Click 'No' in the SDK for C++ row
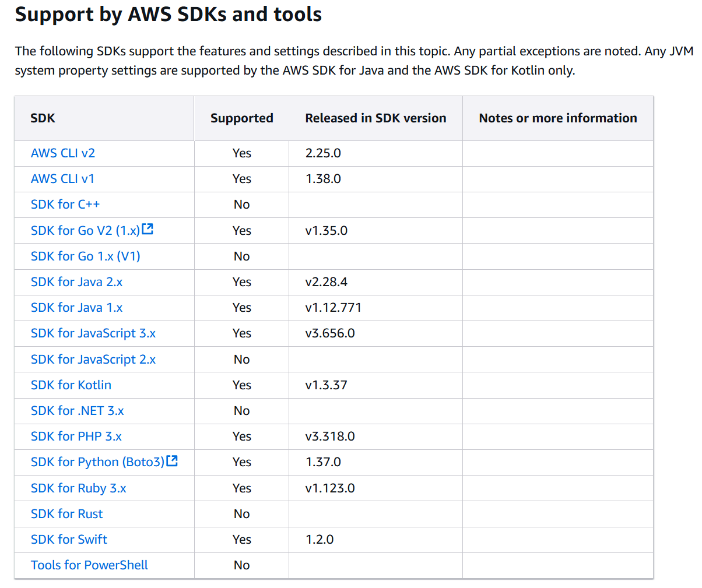The height and width of the screenshot is (588, 702). pyautogui.click(x=241, y=205)
